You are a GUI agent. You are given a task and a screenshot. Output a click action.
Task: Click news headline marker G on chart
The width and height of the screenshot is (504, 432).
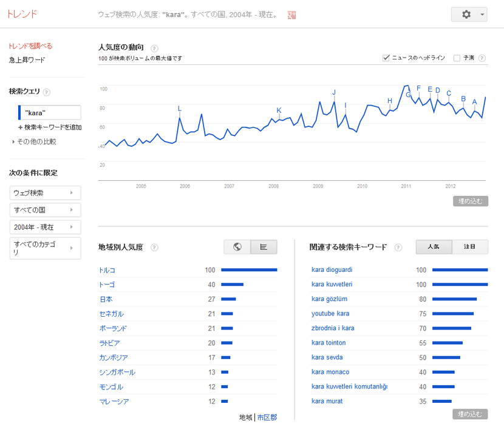(x=408, y=95)
